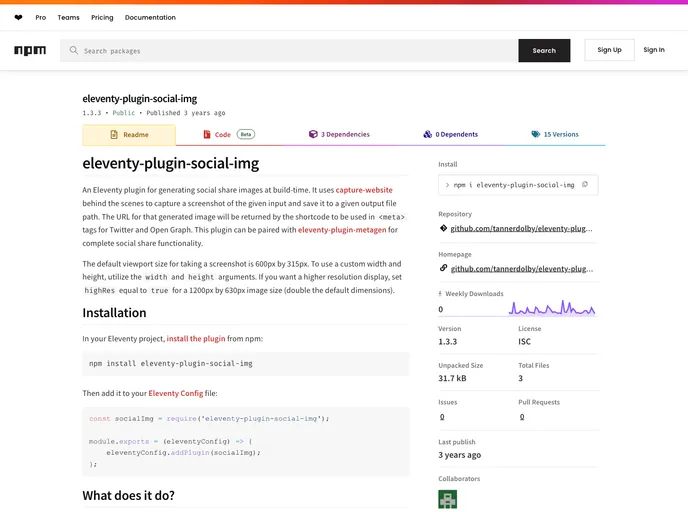Open the Eleventy Config link

(176, 393)
